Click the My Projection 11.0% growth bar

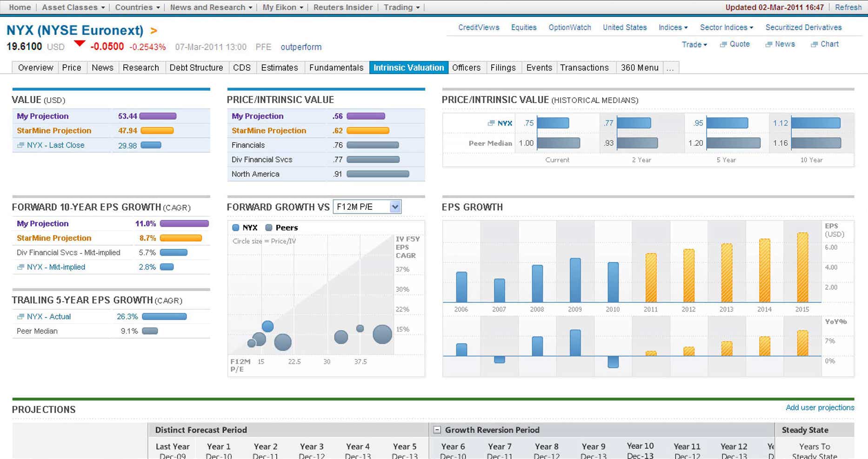(x=184, y=224)
